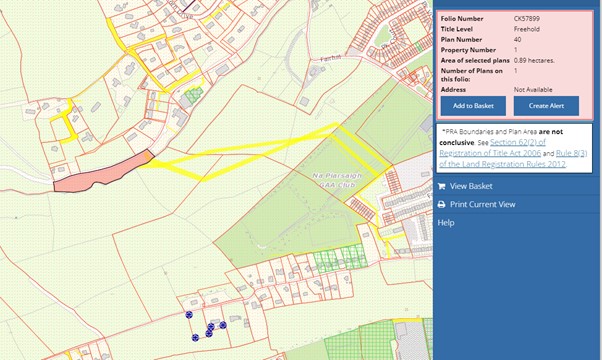This screenshot has width=602, height=360.
Task: Open the Help menu item
Action: point(446,223)
